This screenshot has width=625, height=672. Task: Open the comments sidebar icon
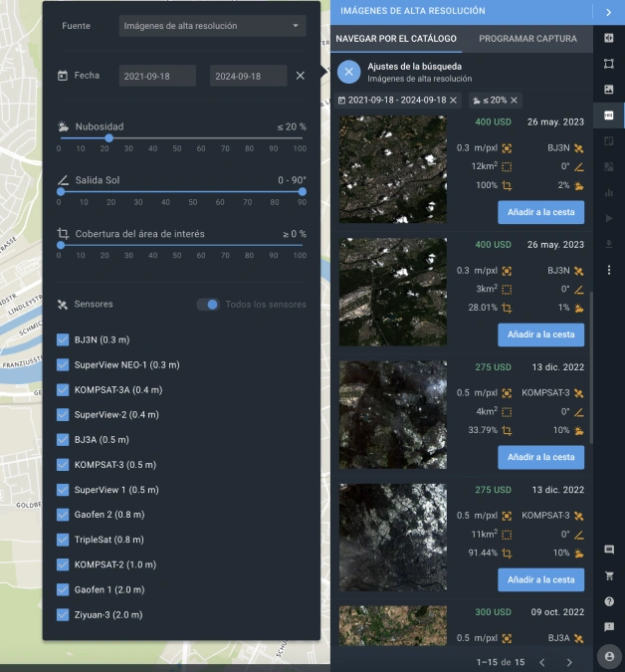coord(609,550)
